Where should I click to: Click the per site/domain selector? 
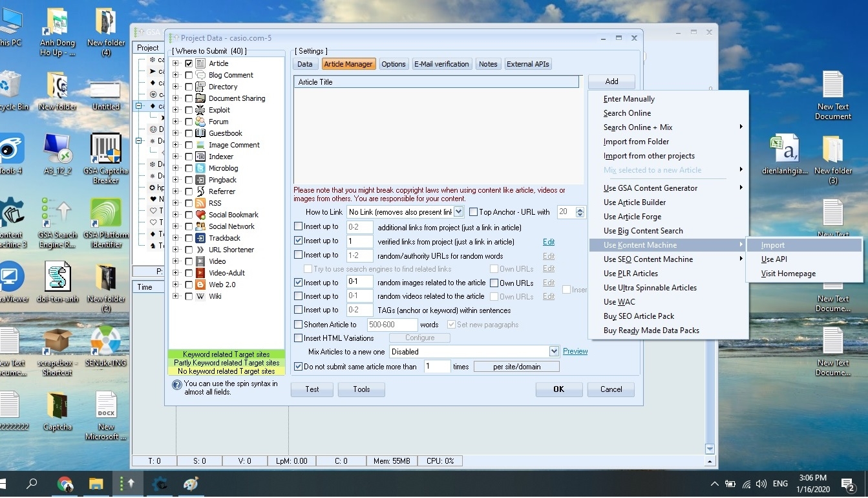(516, 367)
